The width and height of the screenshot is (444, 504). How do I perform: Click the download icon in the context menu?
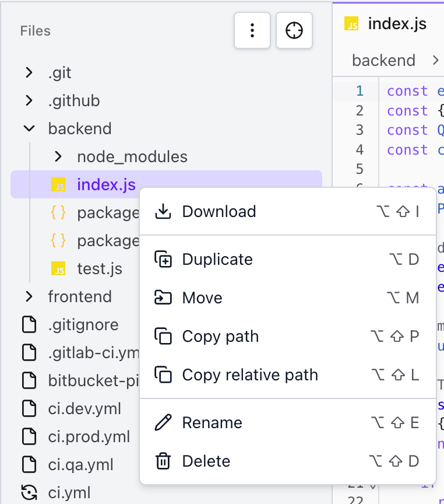(x=162, y=211)
